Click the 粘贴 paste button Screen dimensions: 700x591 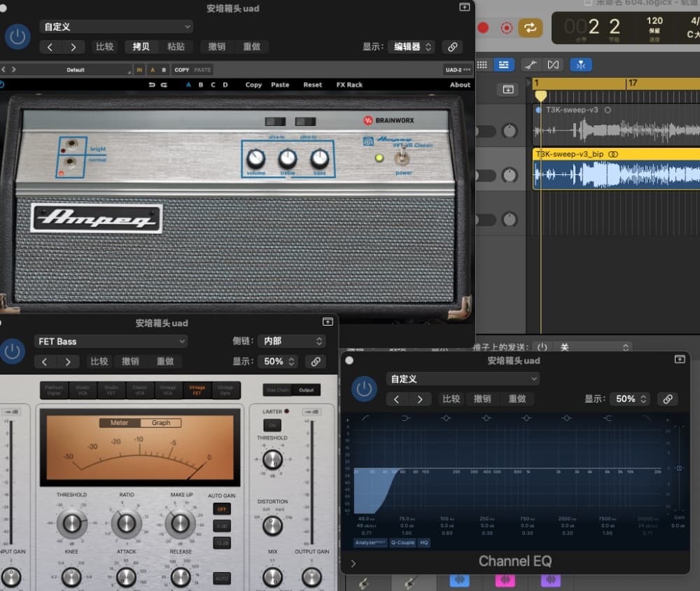(x=176, y=46)
